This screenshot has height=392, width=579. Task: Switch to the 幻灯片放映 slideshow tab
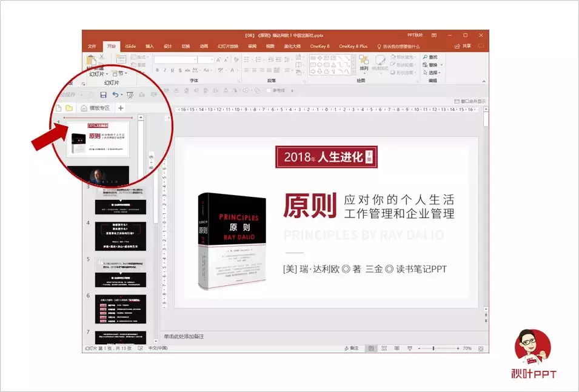pyautogui.click(x=228, y=46)
